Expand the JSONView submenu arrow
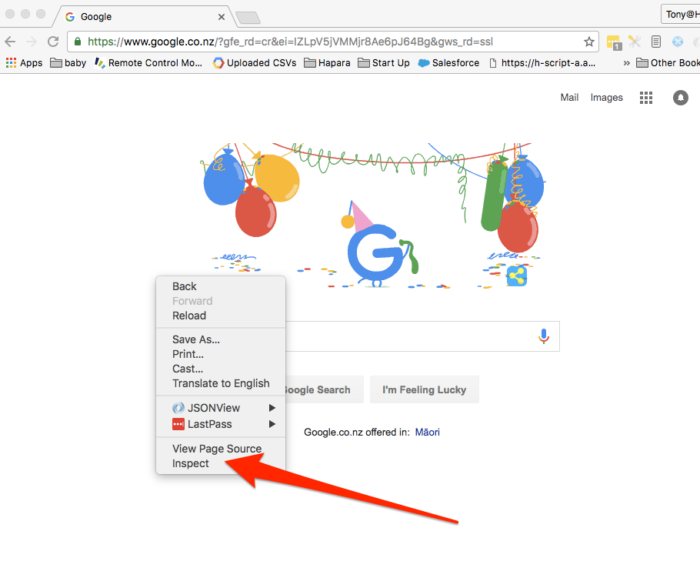700x588 pixels. [x=272, y=408]
